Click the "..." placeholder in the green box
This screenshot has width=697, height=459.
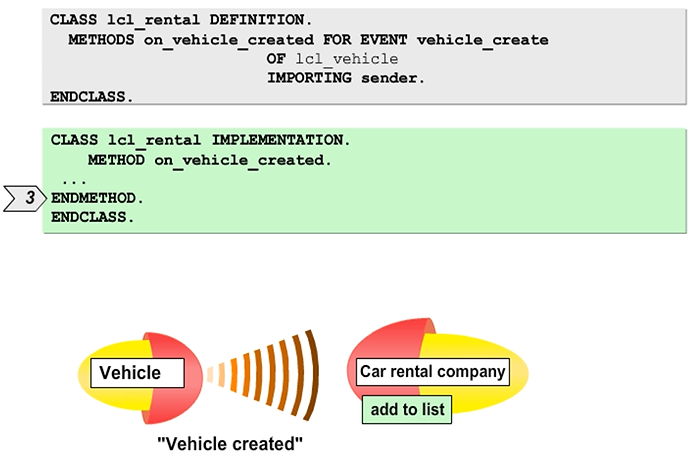(x=73, y=180)
